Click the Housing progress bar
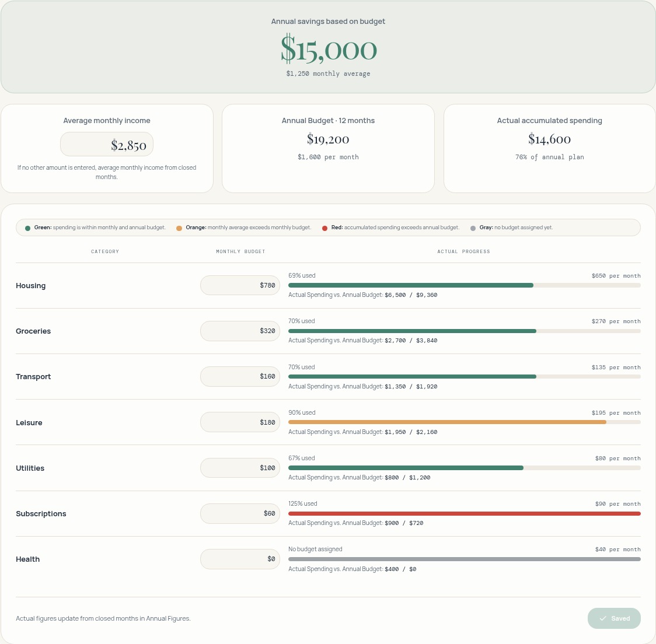 465,285
